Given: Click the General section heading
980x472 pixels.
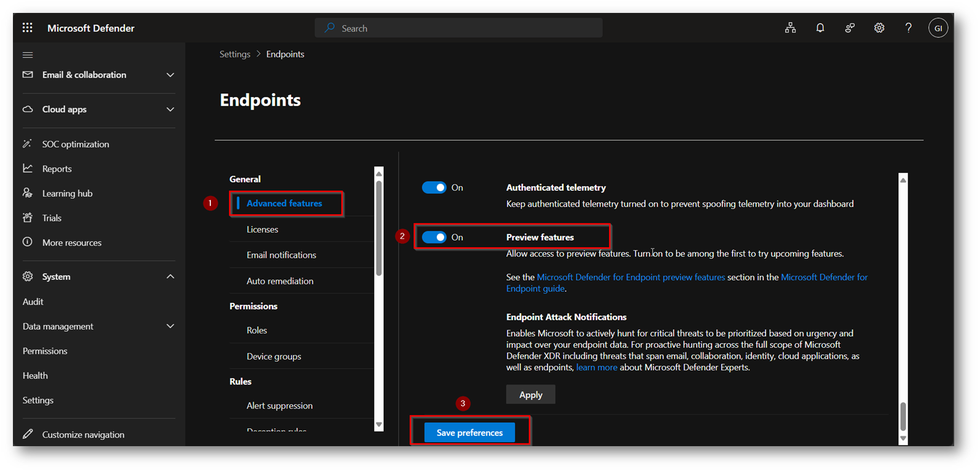Looking at the screenshot, I should pyautogui.click(x=245, y=179).
